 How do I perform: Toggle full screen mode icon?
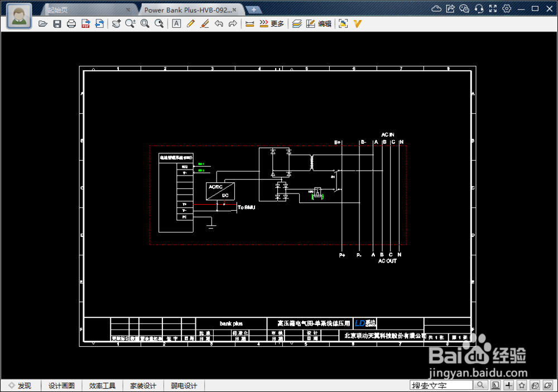(493, 8)
